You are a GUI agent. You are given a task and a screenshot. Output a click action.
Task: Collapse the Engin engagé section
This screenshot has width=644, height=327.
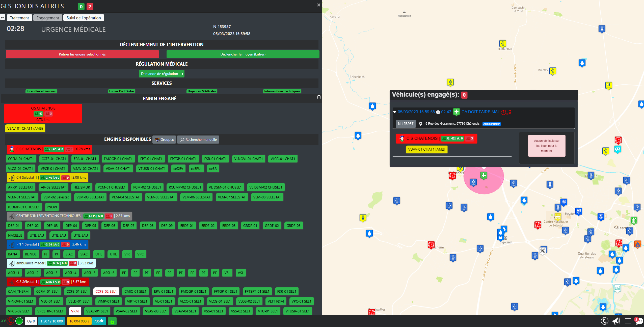[x=319, y=97]
